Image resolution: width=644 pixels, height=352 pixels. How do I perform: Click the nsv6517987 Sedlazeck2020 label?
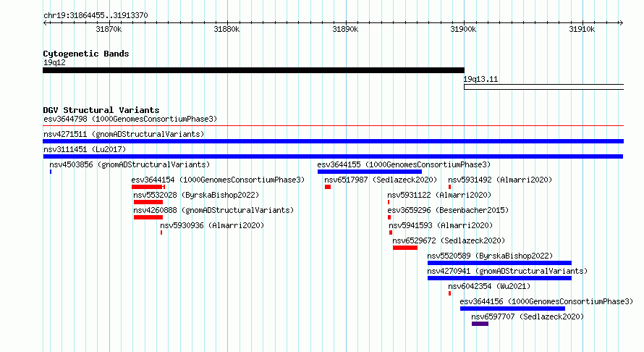click(x=381, y=180)
